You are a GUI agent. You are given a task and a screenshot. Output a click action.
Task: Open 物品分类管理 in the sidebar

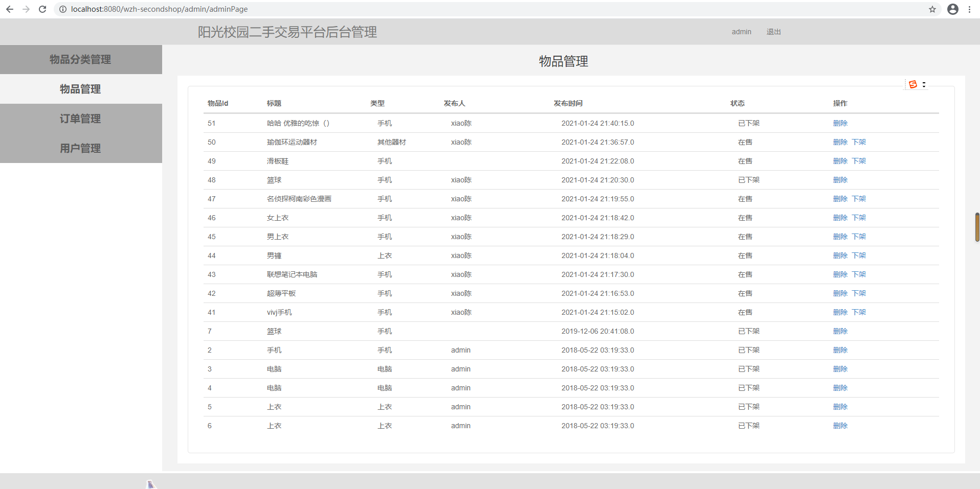coord(81,59)
